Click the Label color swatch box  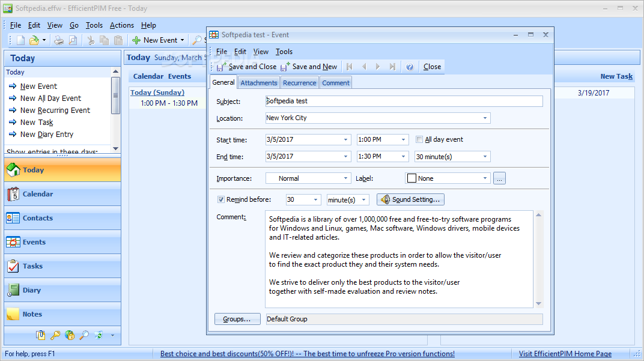click(412, 178)
